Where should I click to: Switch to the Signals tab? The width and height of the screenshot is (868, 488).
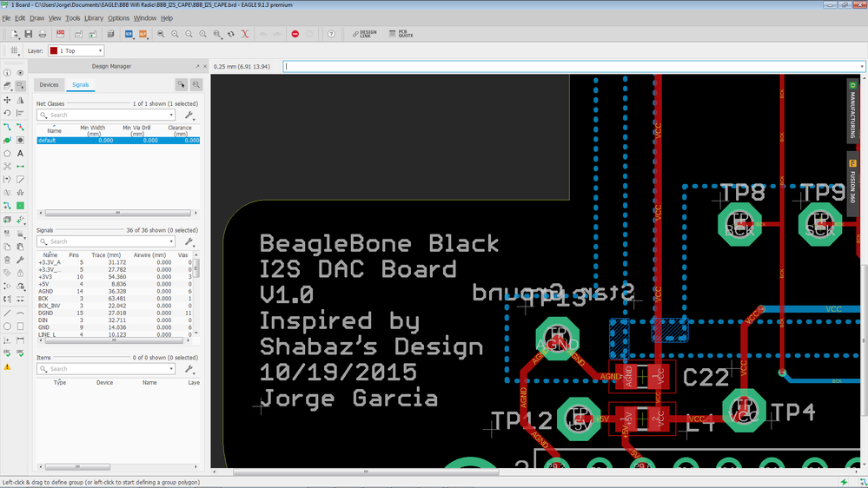[x=80, y=84]
